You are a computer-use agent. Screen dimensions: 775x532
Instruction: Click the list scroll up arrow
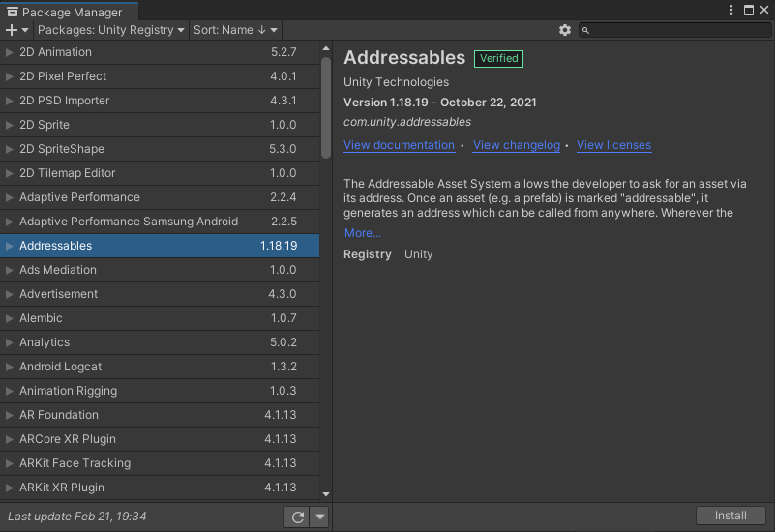tap(326, 48)
